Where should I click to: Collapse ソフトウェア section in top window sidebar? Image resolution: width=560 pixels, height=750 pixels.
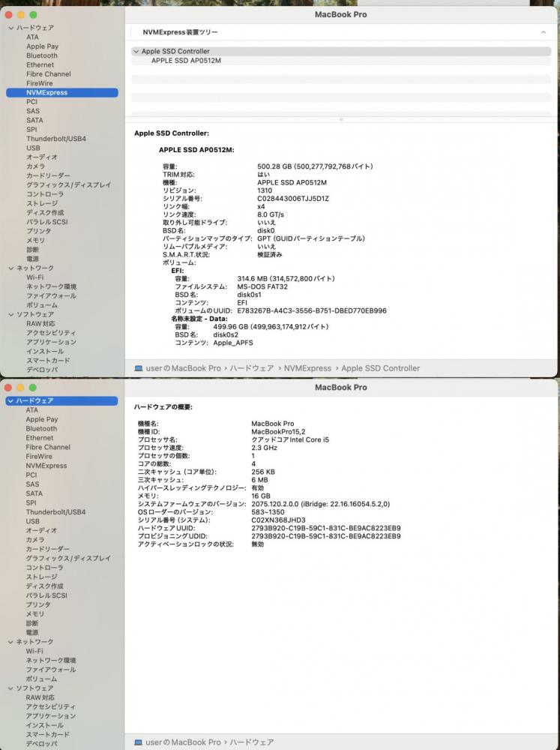11,315
